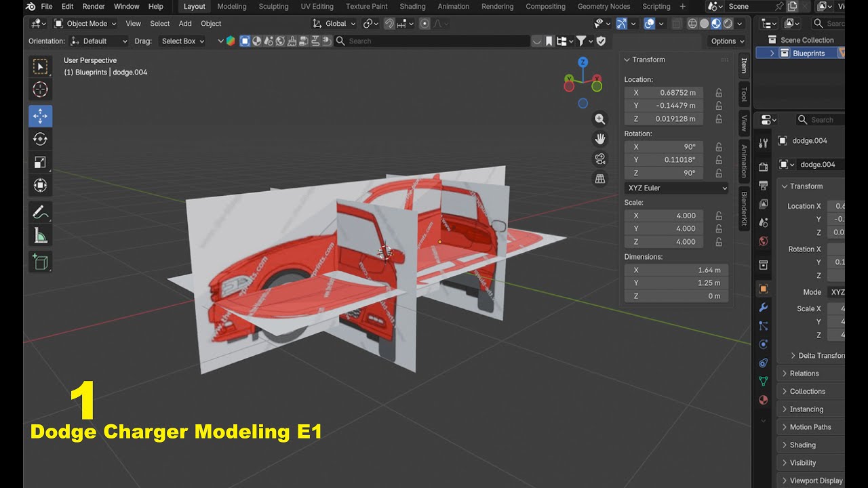Open the Scene properties tab icon

tap(764, 222)
